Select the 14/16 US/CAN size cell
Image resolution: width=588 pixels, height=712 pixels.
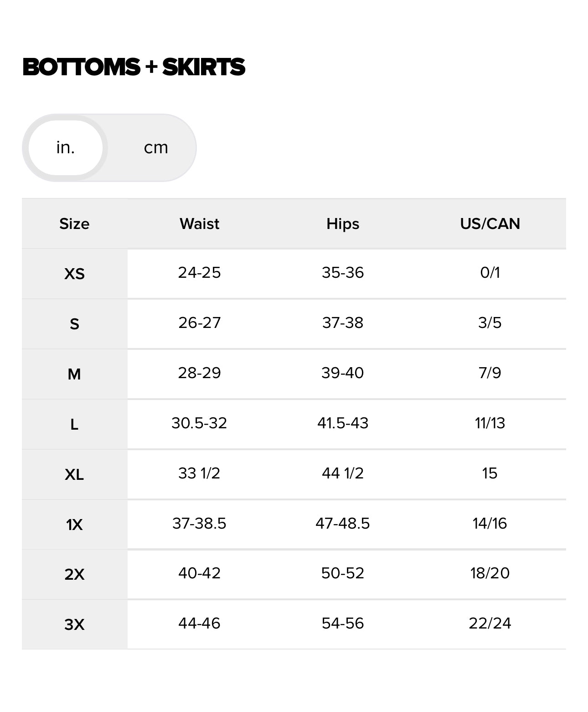pos(490,523)
